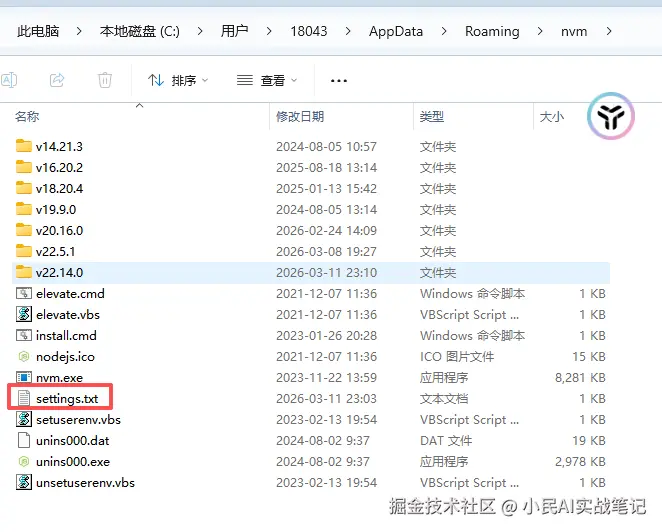This screenshot has height=532, width=662.
Task: Select file name elevate.cmd
Action: click(70, 293)
